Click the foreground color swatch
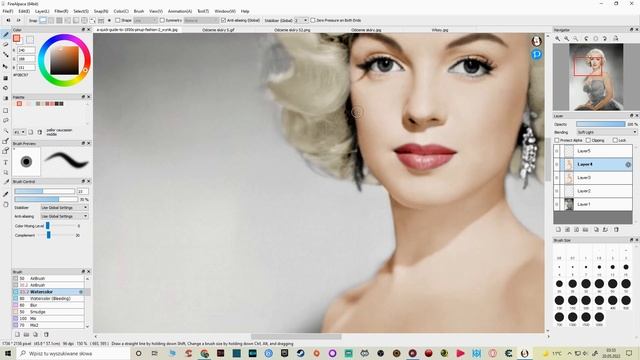The image size is (640, 360). [x=17, y=38]
